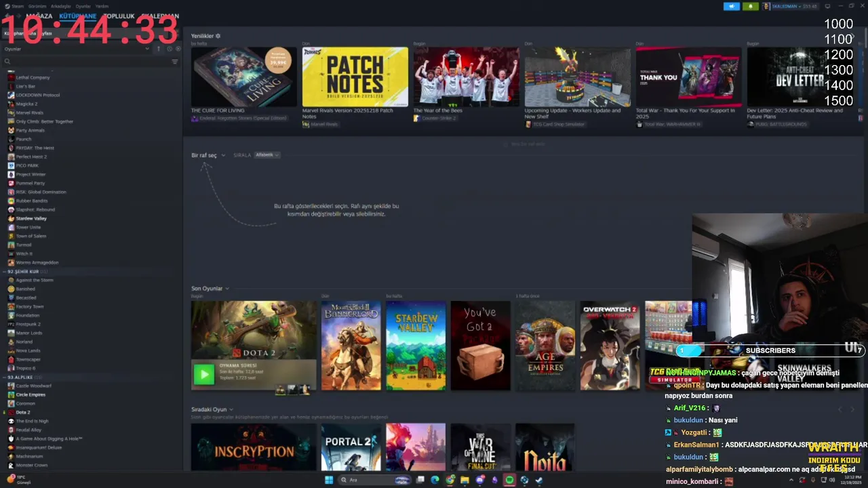Click the blue announcements megaphone button
868x488 pixels.
coord(732,6)
